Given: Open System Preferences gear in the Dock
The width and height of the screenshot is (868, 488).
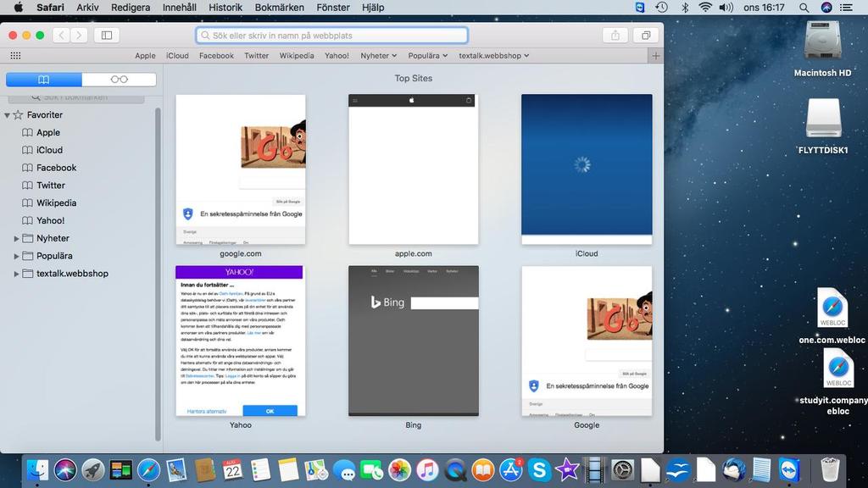Looking at the screenshot, I should point(622,470).
